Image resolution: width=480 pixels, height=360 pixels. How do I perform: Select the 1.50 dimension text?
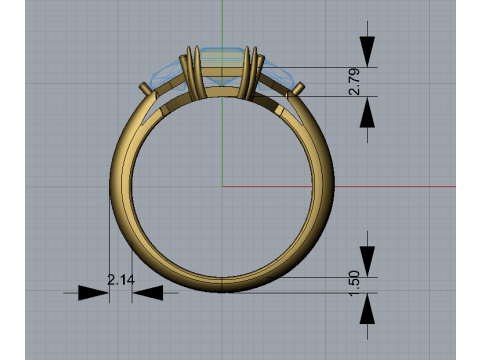tap(354, 283)
